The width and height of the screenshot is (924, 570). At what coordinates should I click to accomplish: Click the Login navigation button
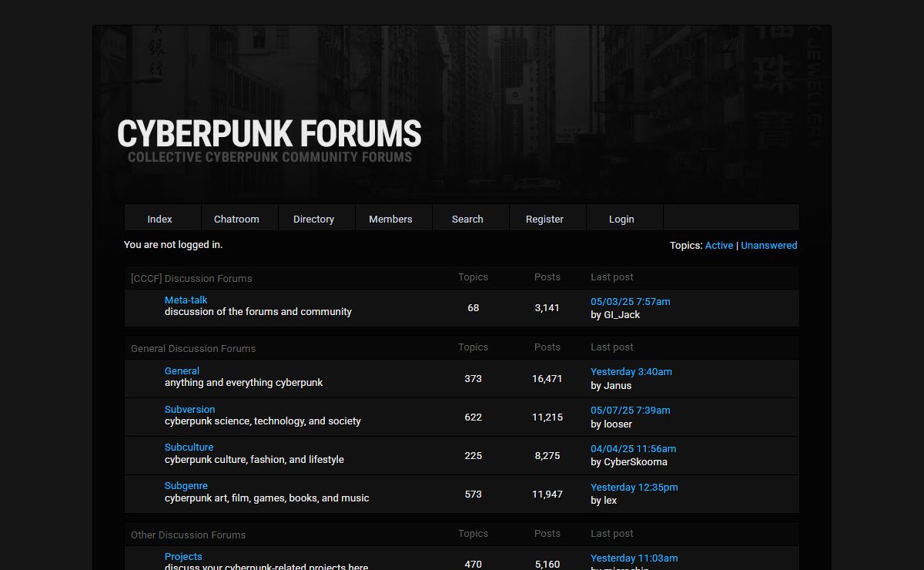tap(621, 219)
